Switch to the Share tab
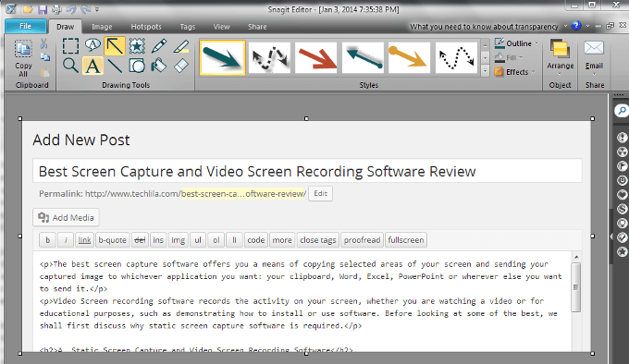Image resolution: width=629 pixels, height=364 pixels. tap(257, 27)
